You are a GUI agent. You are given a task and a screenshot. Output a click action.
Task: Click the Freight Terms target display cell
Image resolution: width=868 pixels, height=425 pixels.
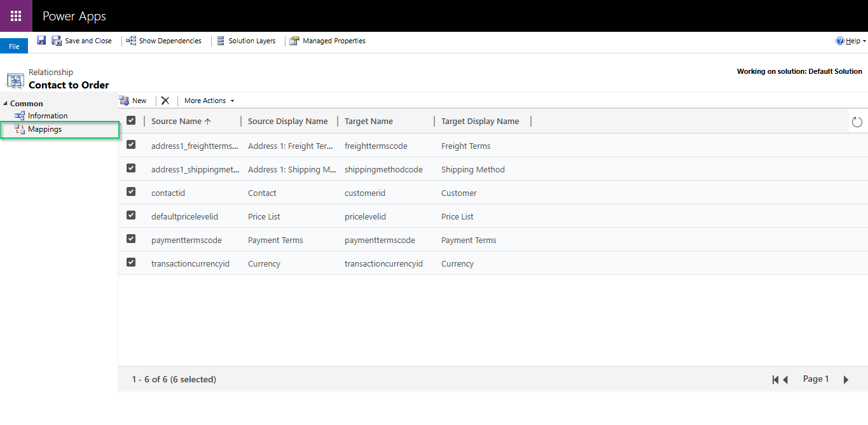tap(466, 146)
